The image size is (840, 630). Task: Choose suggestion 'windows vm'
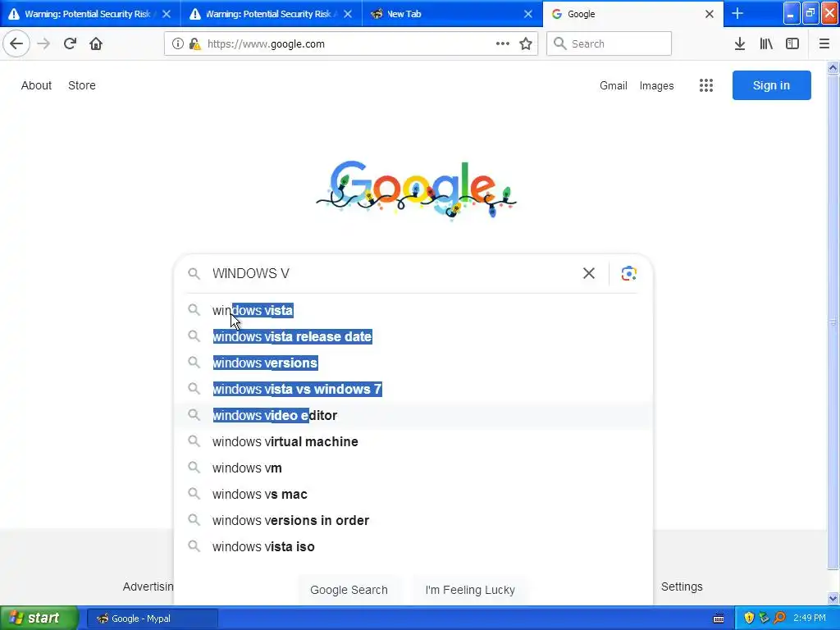pyautogui.click(x=413, y=468)
